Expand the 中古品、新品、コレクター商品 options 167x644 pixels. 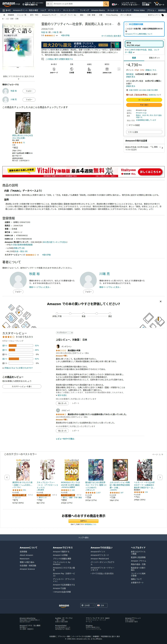pyautogui.click(x=142, y=51)
